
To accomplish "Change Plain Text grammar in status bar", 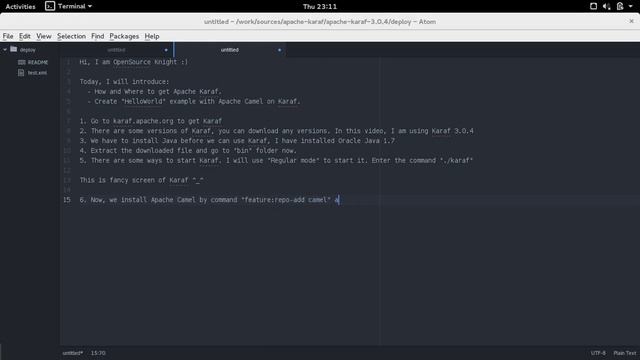I will tap(624, 353).
